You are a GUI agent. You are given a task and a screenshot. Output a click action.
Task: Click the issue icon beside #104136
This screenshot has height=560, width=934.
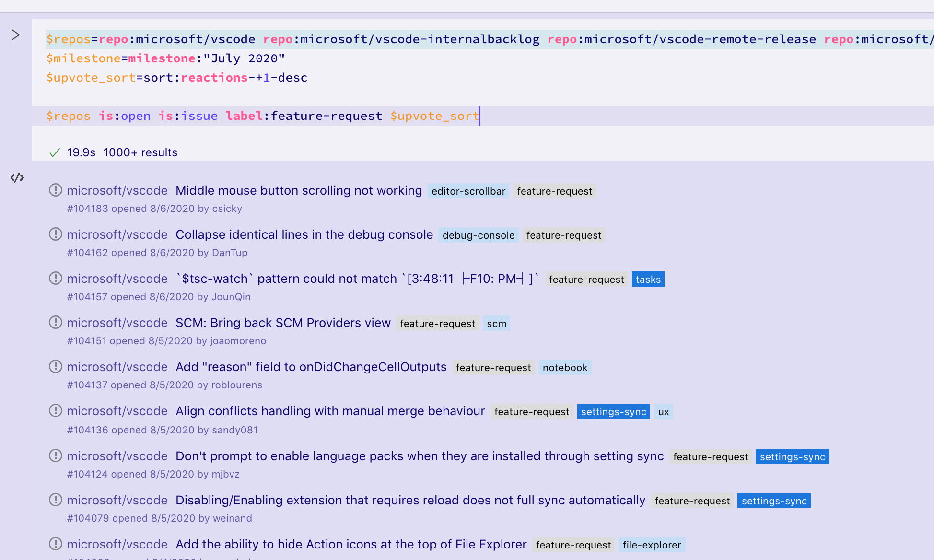click(x=55, y=410)
